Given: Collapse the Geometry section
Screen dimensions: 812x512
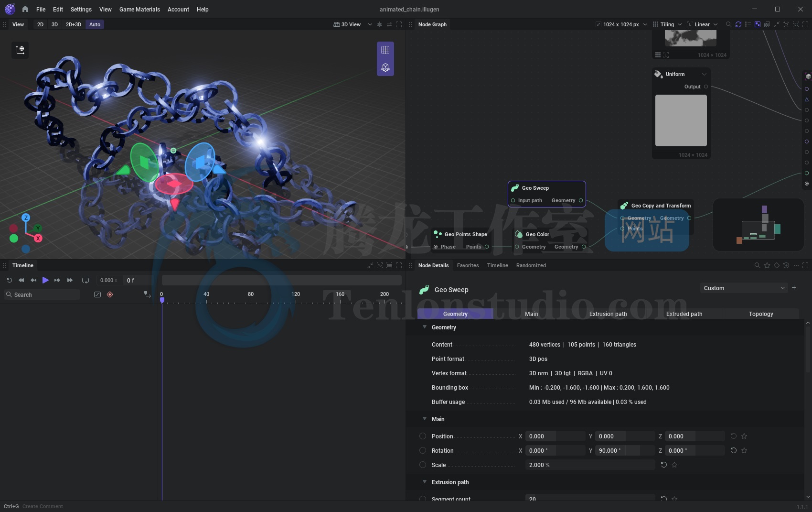Looking at the screenshot, I should pyautogui.click(x=425, y=327).
